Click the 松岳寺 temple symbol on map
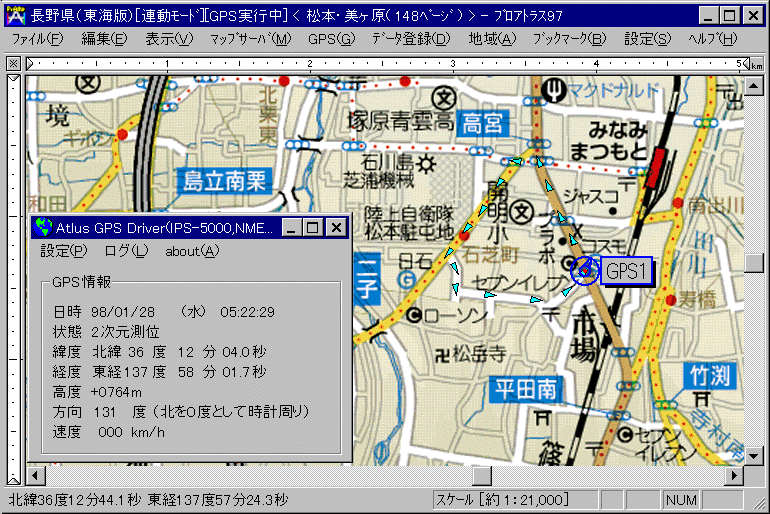 coord(442,354)
